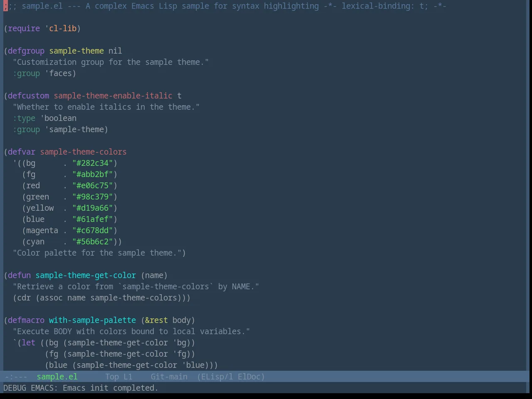Click the cyan key in the color alist
The width and height of the screenshot is (532, 399).
[x=35, y=241]
